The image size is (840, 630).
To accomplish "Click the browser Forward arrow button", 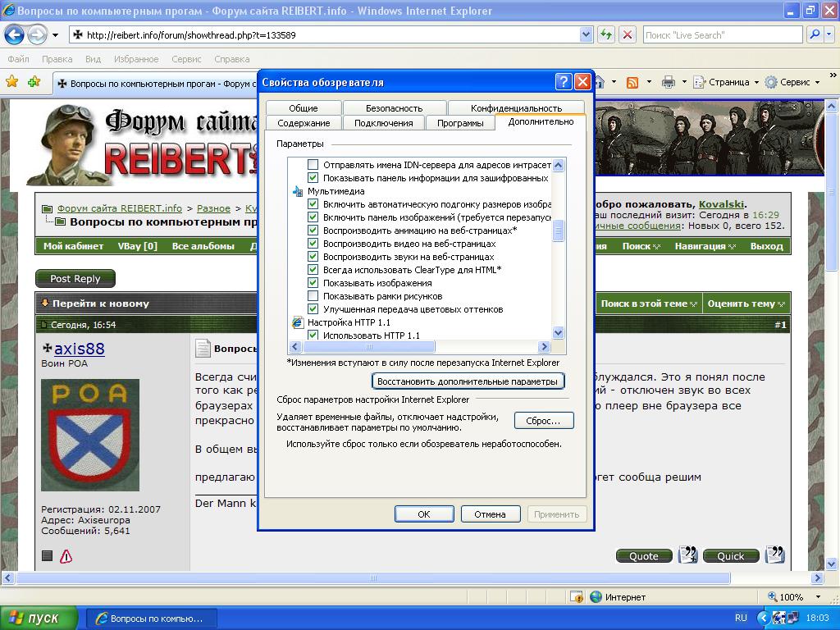I will [x=36, y=35].
